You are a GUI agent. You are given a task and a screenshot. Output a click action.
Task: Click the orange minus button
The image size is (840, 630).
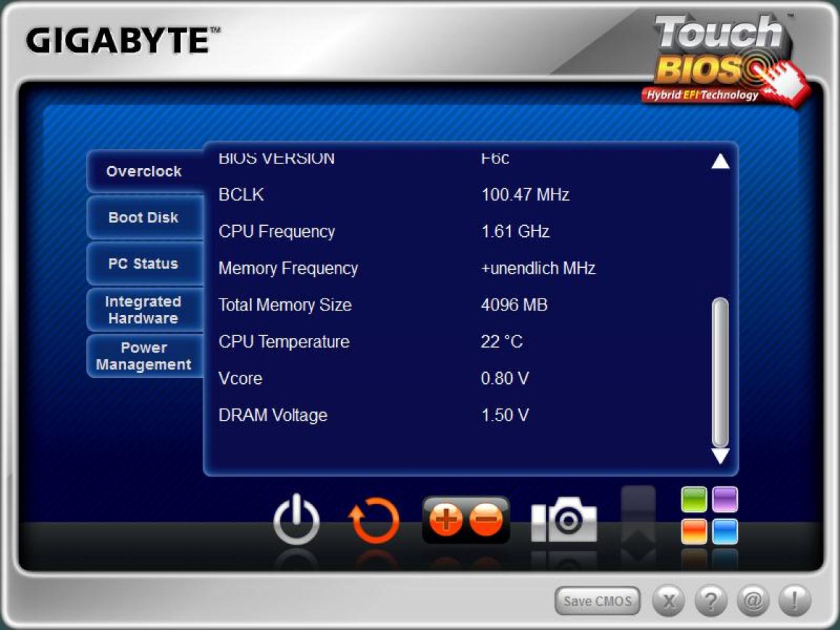486,520
